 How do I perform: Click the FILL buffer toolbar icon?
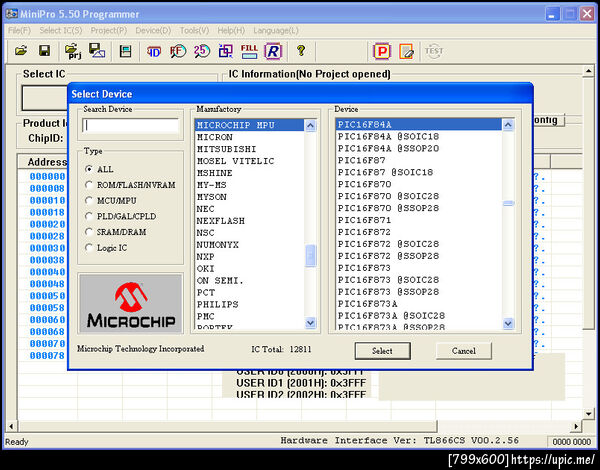click(x=249, y=51)
